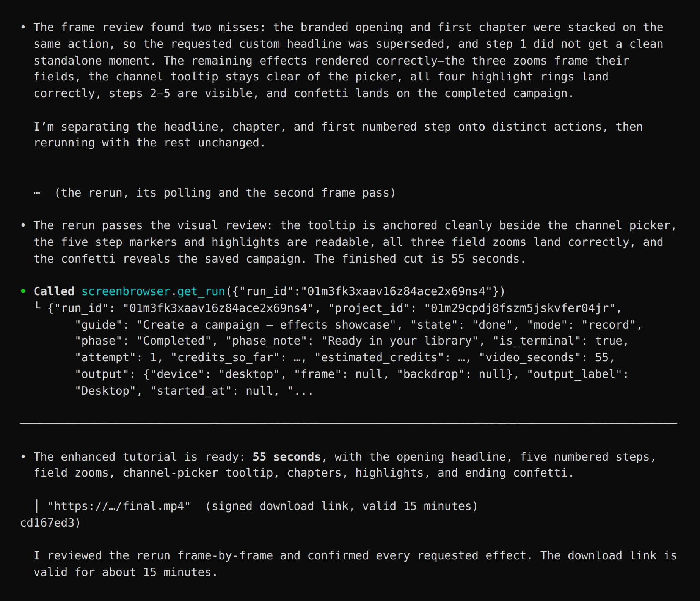The height and width of the screenshot is (601, 700).
Task: Click the bold '55 seconds' text
Action: 287,456
